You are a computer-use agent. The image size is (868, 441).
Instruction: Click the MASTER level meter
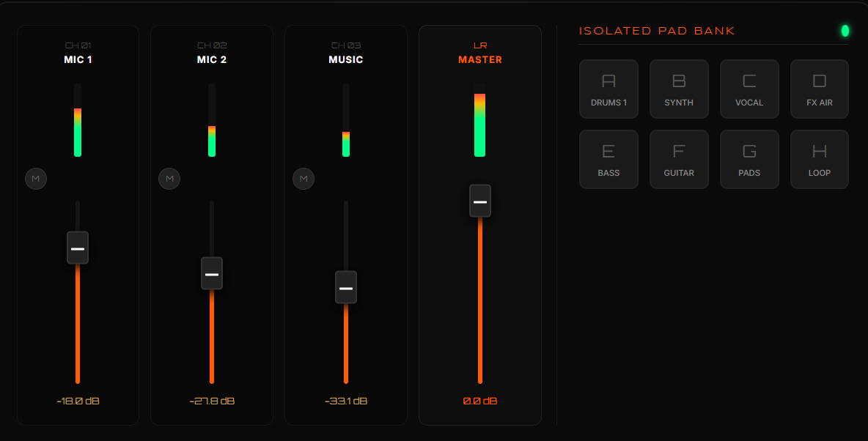point(480,120)
